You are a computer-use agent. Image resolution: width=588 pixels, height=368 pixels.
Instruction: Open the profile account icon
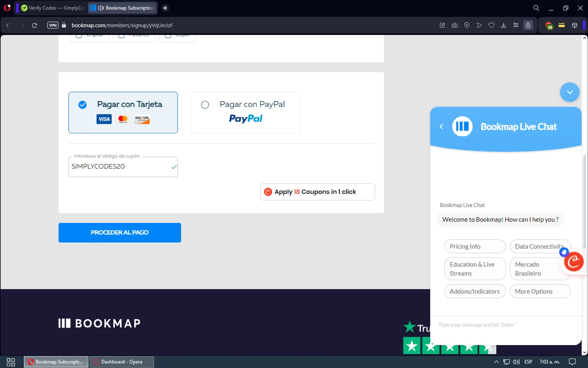click(528, 25)
